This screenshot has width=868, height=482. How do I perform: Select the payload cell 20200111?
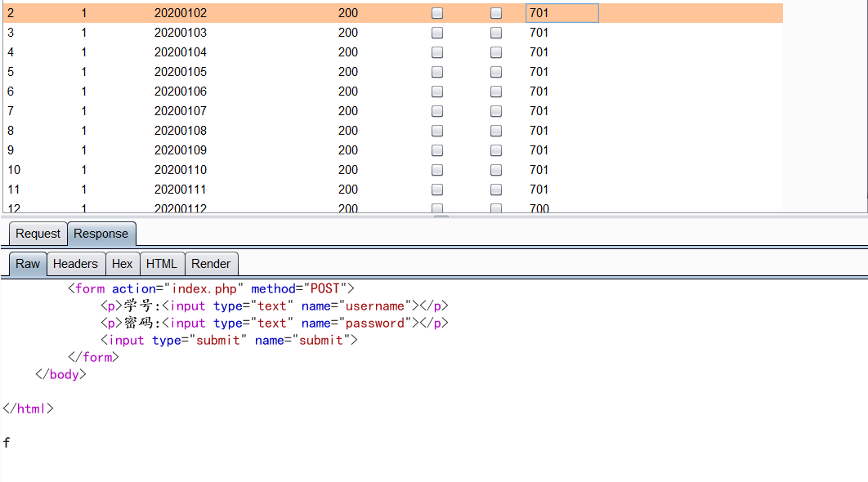(x=181, y=190)
